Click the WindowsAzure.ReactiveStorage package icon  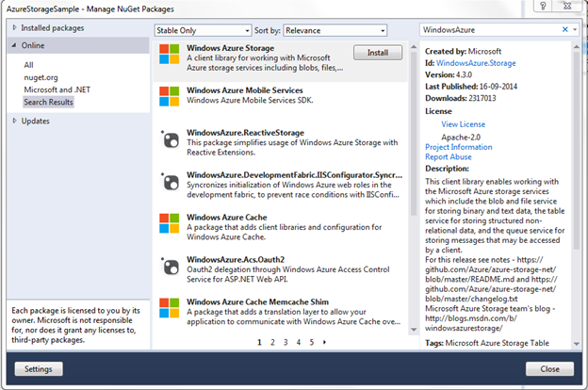tap(171, 139)
